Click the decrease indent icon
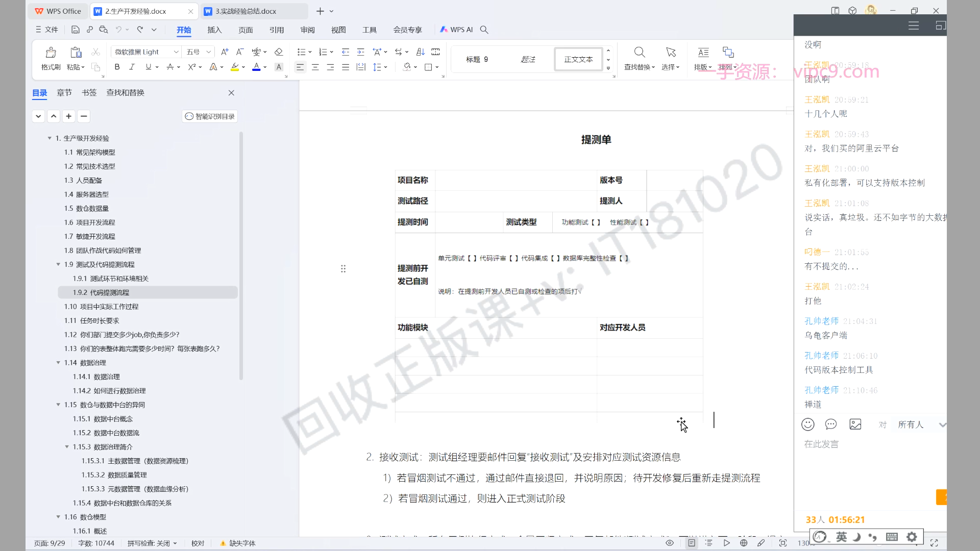980x551 pixels. coord(346,52)
